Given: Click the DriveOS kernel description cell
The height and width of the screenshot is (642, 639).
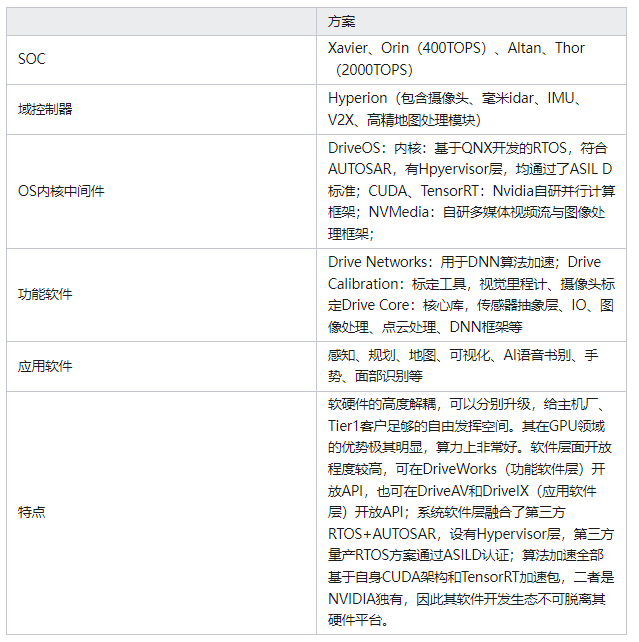Looking at the screenshot, I should tap(471, 191).
